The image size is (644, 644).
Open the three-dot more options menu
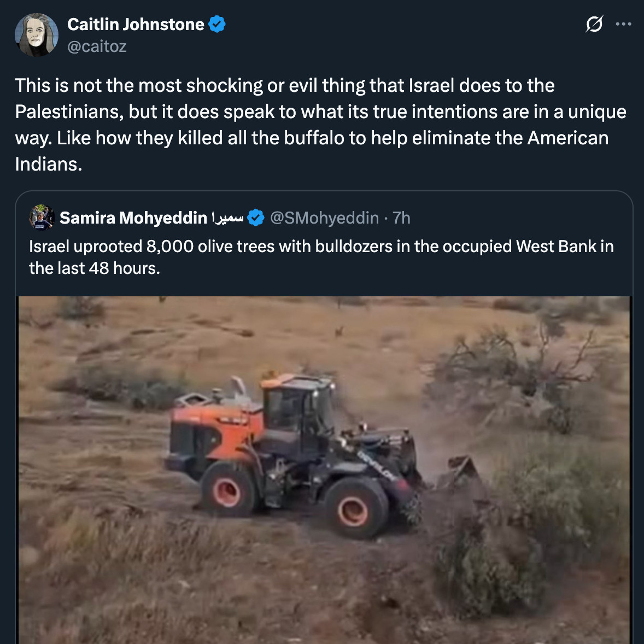(623, 24)
